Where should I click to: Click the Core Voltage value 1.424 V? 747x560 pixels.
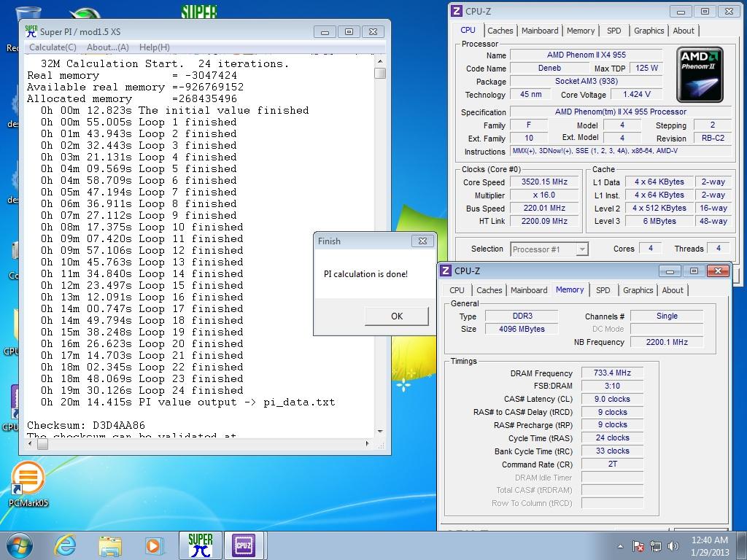click(636, 94)
